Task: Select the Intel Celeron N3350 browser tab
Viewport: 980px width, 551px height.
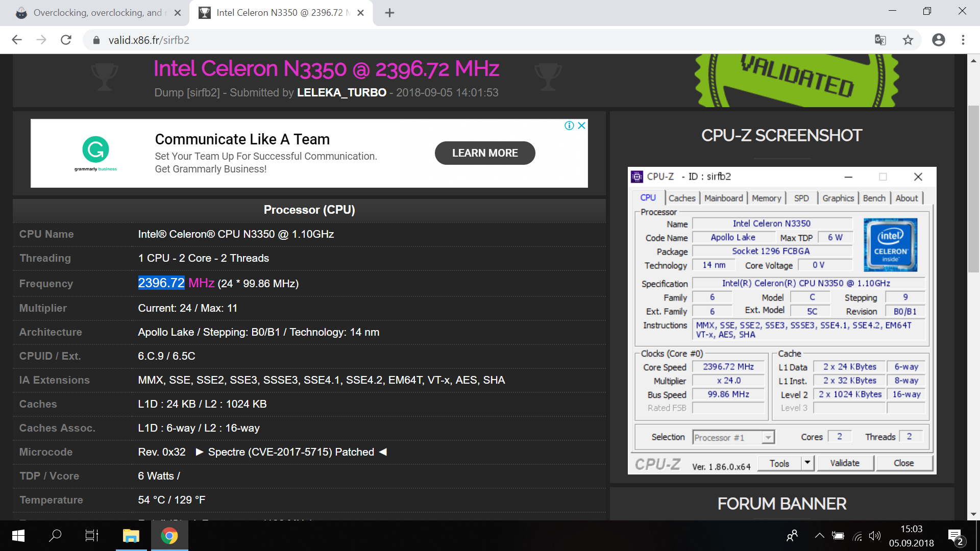Action: tap(281, 13)
